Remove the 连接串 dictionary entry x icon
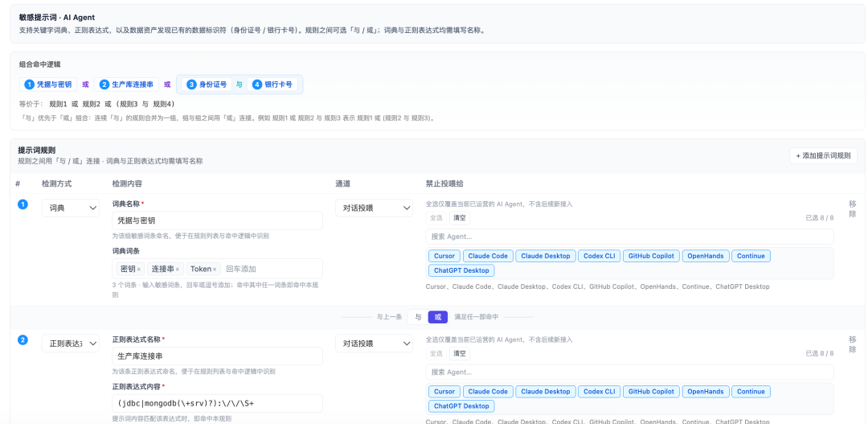The image size is (868, 424). point(177,270)
